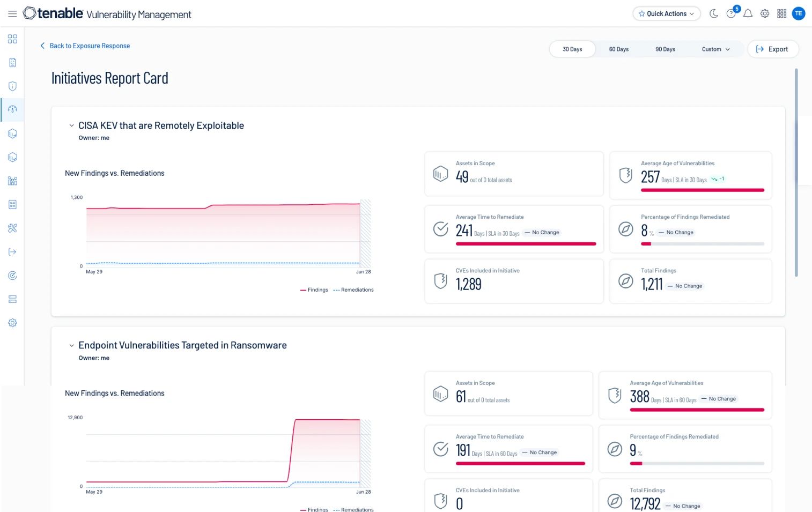This screenshot has width=812, height=512.
Task: Collapse the CISA KEV initiative section
Action: tap(72, 125)
